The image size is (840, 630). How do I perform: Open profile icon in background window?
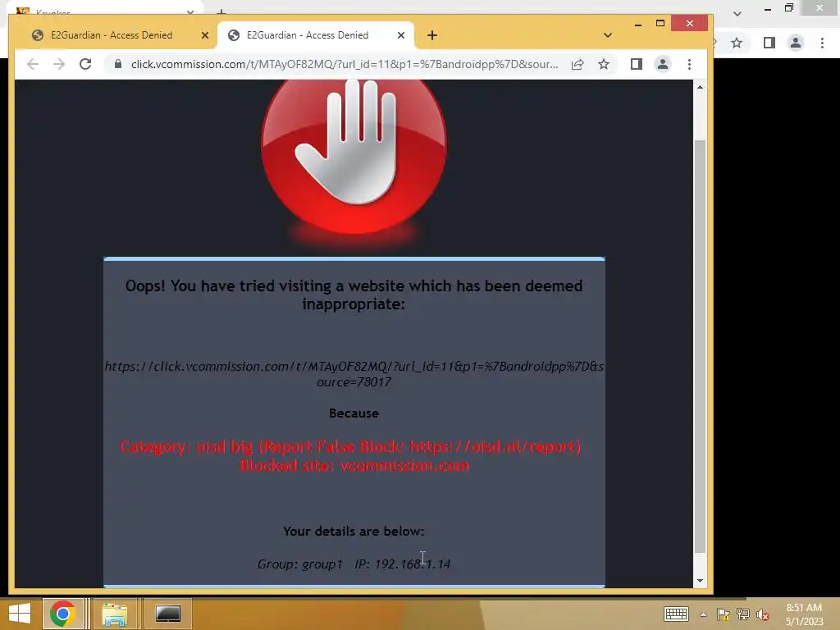tap(796, 43)
